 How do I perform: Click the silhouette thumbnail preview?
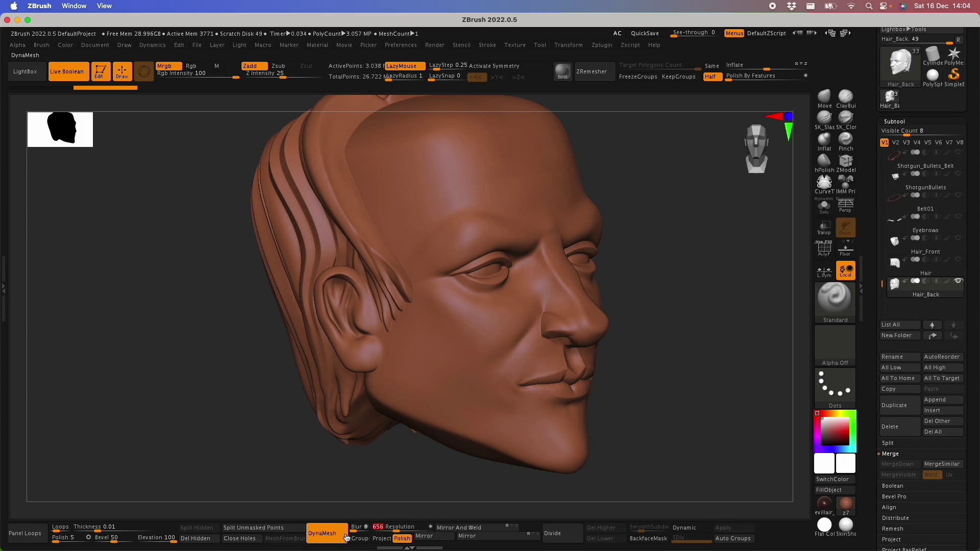tap(60, 130)
